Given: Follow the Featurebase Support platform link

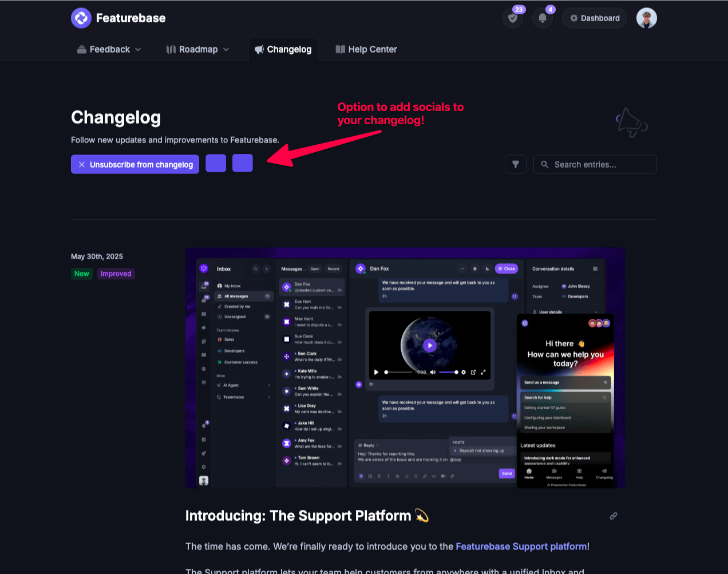Looking at the screenshot, I should [x=521, y=547].
